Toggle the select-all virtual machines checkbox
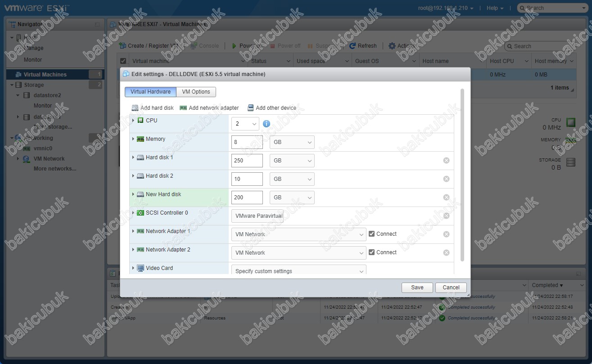This screenshot has width=592, height=364. pyautogui.click(x=123, y=61)
